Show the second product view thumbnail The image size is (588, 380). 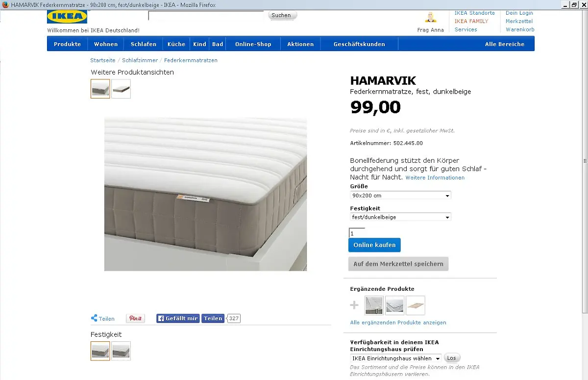tap(121, 89)
